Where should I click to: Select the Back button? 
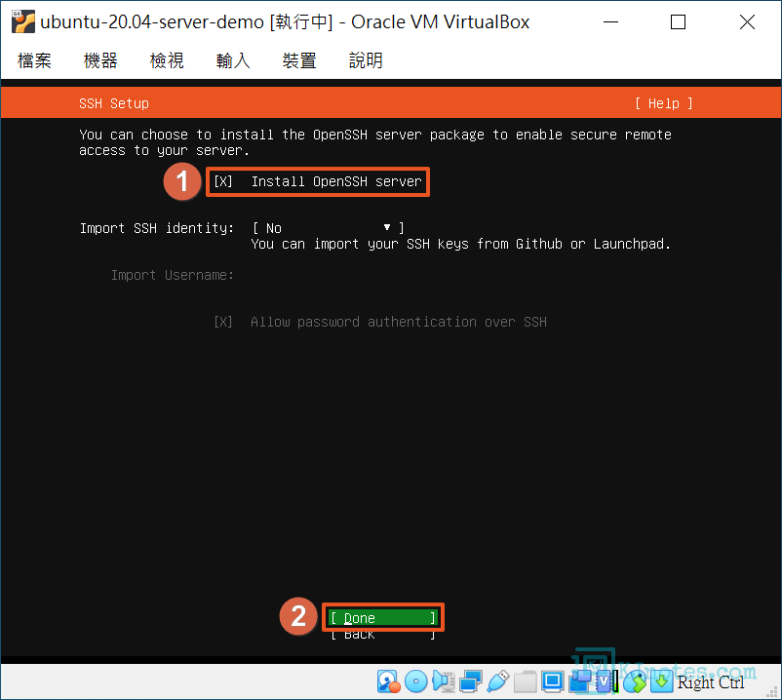383,635
